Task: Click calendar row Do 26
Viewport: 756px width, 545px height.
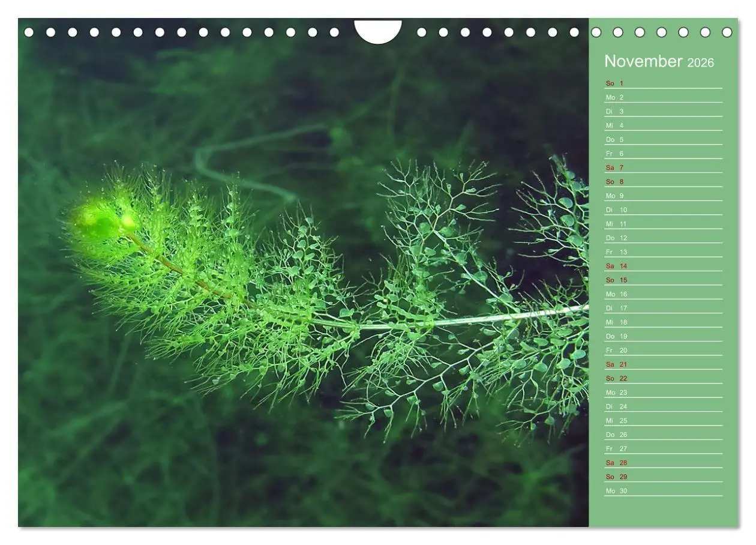Action: pos(663,435)
